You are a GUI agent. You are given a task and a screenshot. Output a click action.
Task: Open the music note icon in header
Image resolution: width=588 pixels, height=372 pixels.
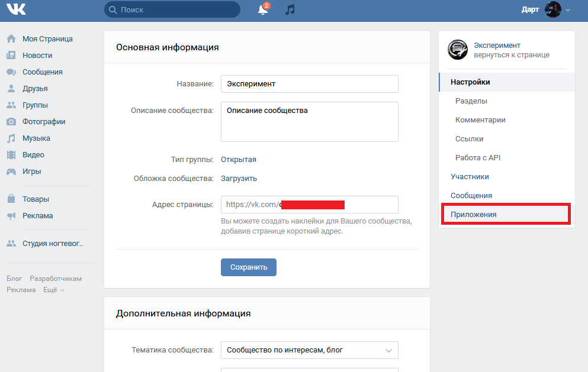coord(290,10)
